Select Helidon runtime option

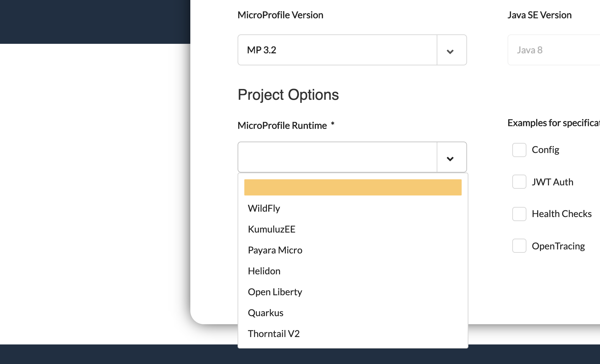[x=353, y=271]
